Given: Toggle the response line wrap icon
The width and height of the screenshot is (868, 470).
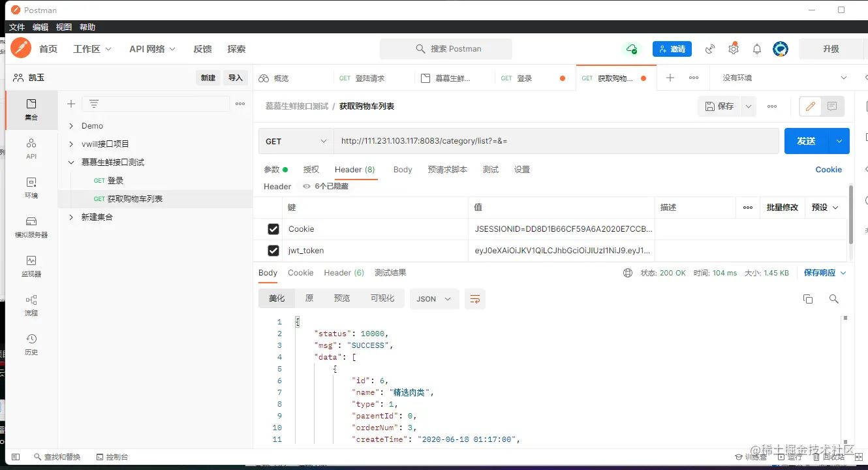Looking at the screenshot, I should (475, 299).
